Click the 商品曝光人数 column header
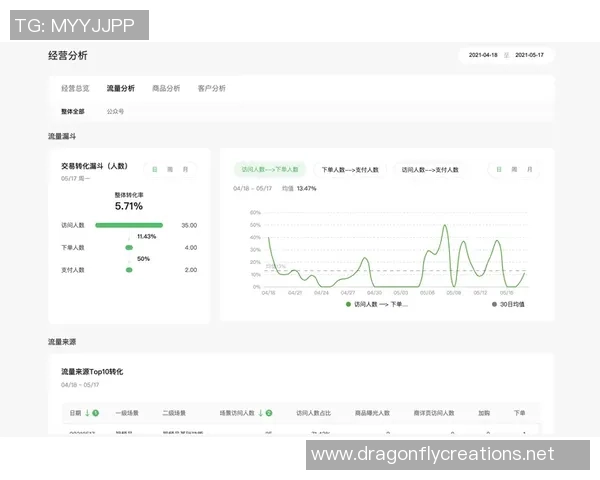 pos(372,413)
